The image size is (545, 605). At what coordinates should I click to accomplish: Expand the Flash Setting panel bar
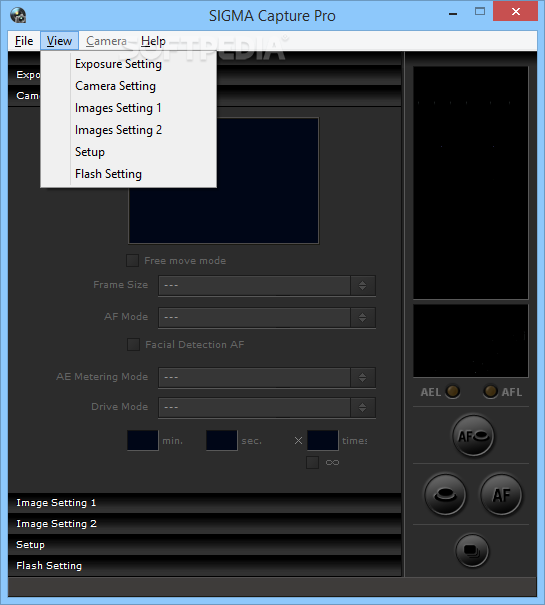tap(205, 566)
